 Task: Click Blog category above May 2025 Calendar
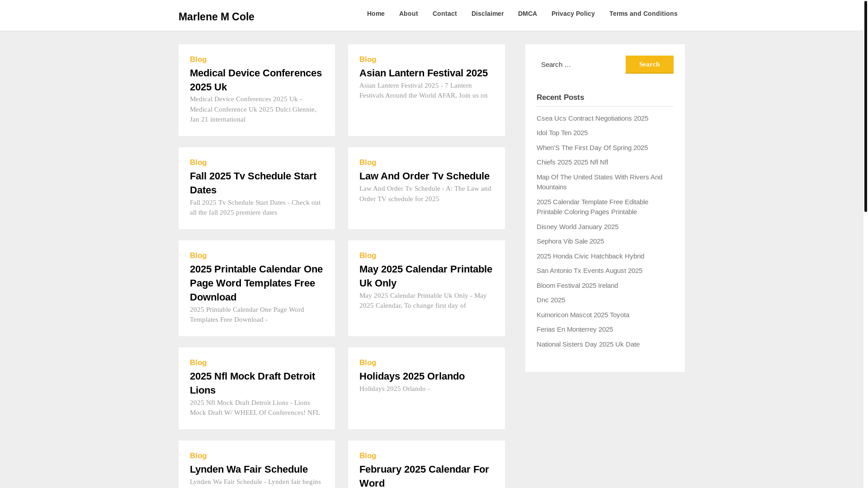368,255
